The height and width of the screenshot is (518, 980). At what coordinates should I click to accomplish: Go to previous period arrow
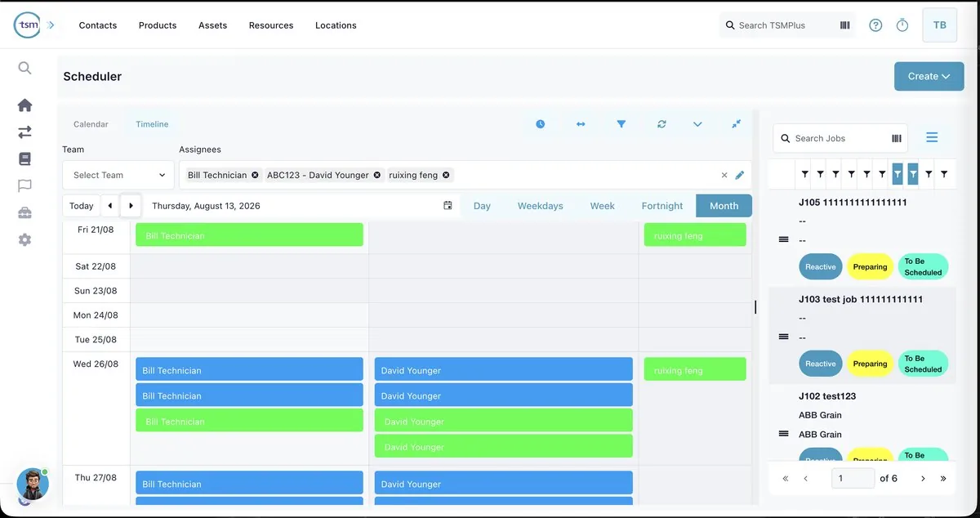tap(110, 206)
